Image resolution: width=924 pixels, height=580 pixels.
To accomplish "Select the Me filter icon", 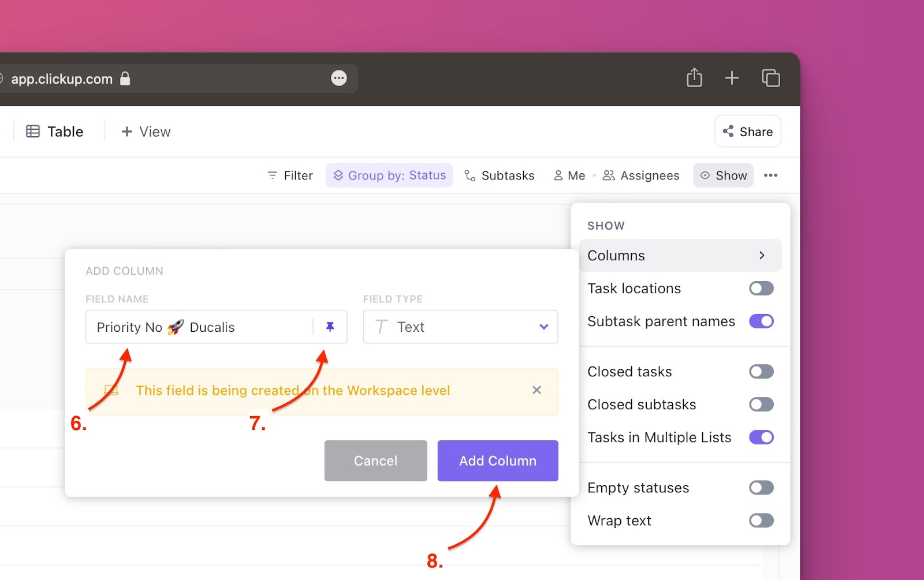I will click(x=558, y=175).
